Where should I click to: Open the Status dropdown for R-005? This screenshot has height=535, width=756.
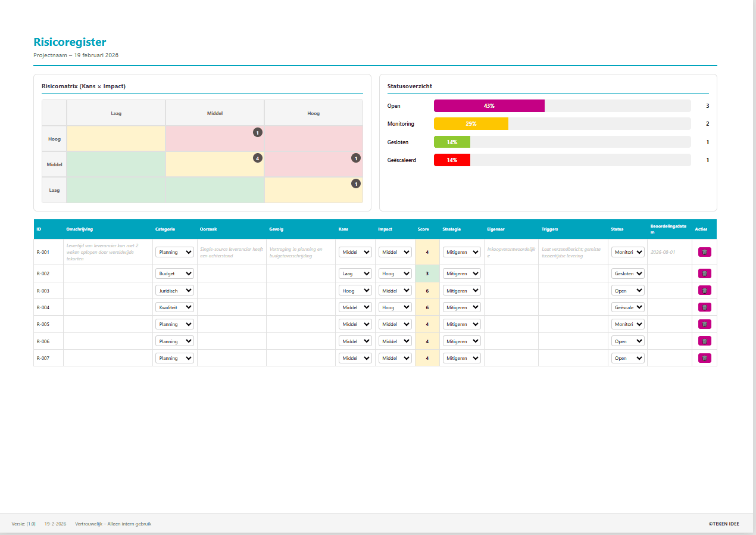[627, 324]
